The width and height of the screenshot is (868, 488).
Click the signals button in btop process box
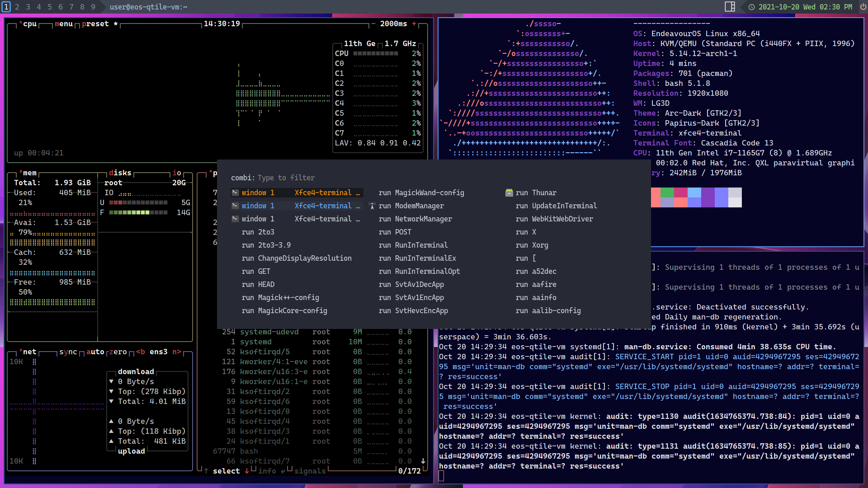tap(310, 471)
